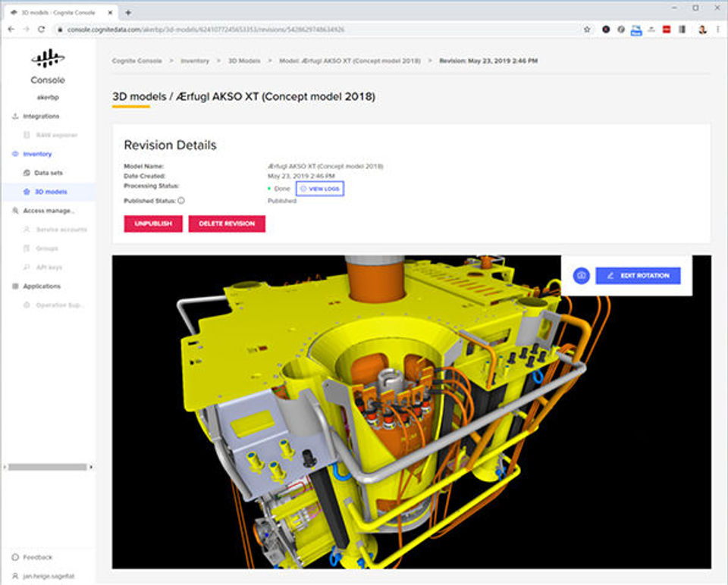728x585 pixels.
Task: Click the Date Created value May 23, 2019
Action: 301,176
